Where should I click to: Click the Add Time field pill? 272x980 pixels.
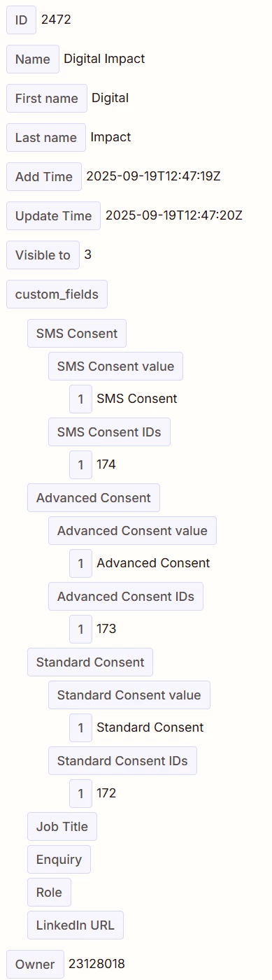coord(44,177)
